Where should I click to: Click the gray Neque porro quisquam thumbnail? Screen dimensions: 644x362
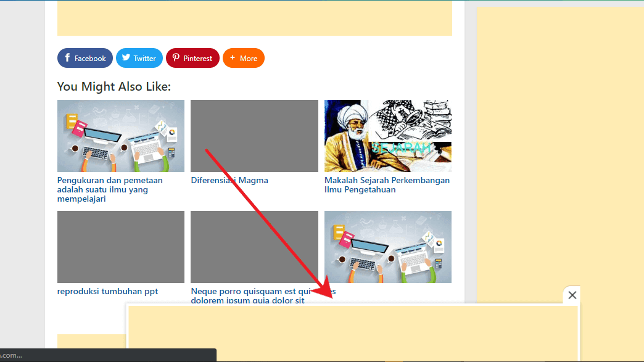click(x=254, y=247)
